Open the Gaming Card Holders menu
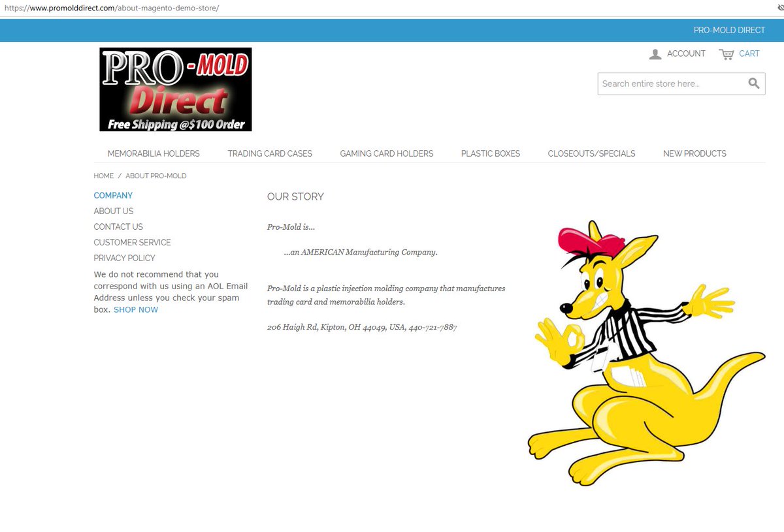This screenshot has height=532, width=784. 387,153
